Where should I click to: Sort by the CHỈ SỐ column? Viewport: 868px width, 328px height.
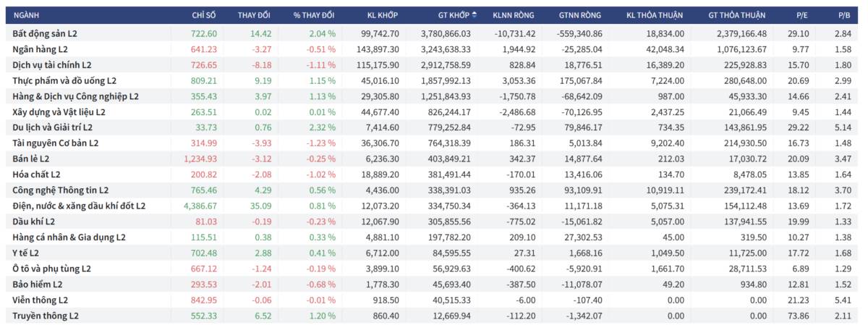[204, 14]
